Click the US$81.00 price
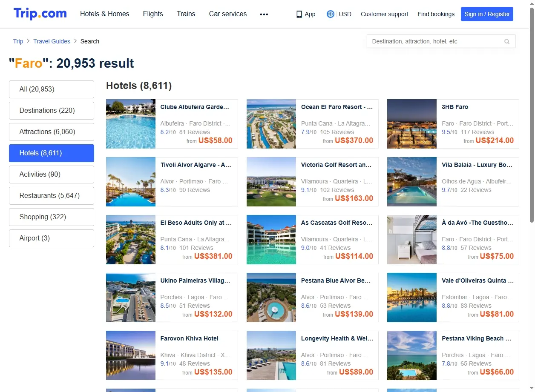The height and width of the screenshot is (392, 535). pyautogui.click(x=497, y=314)
